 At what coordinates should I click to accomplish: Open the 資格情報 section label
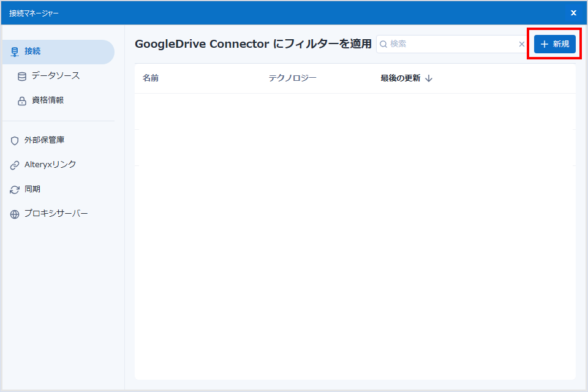[48, 100]
